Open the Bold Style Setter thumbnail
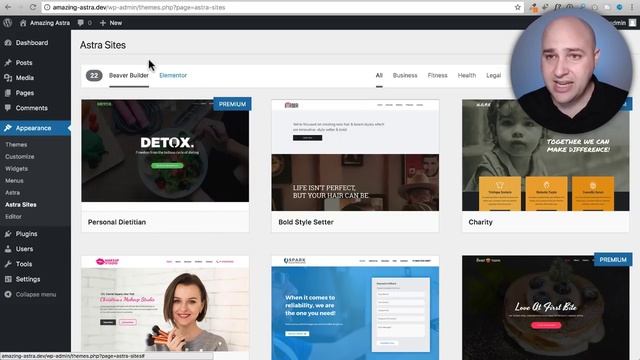The image size is (640, 360). click(355, 155)
